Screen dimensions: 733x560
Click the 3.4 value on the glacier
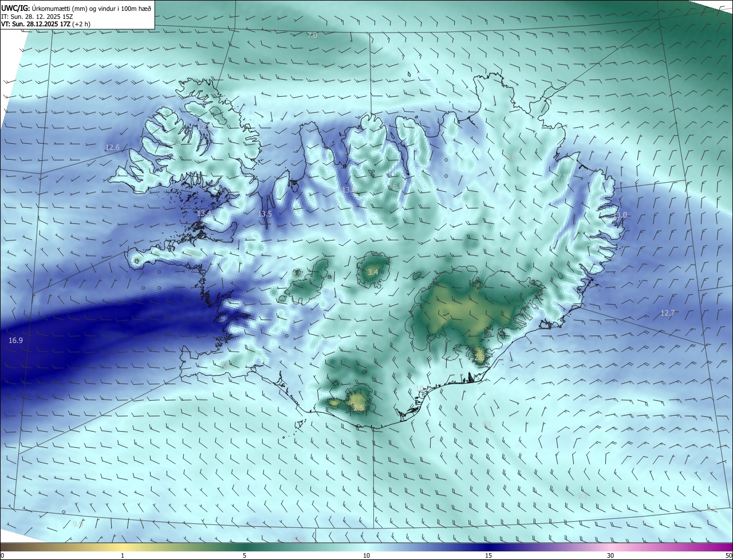point(373,272)
